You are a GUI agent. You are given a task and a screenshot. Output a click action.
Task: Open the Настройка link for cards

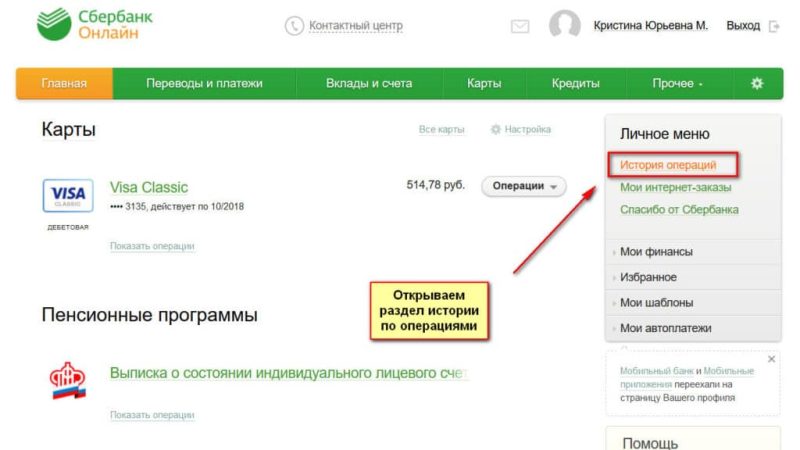(528, 130)
